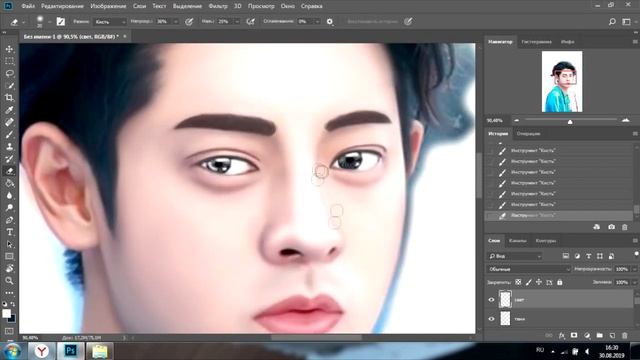Image resolution: width=640 pixels, height=360 pixels.
Task: Open the extra tools three-dots button
Action: [9, 293]
